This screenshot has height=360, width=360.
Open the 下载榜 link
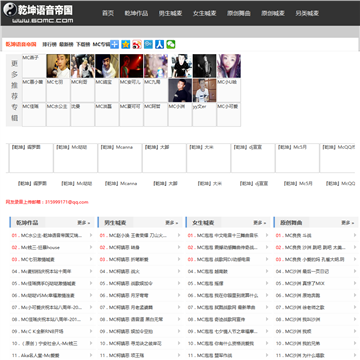(x=83, y=44)
